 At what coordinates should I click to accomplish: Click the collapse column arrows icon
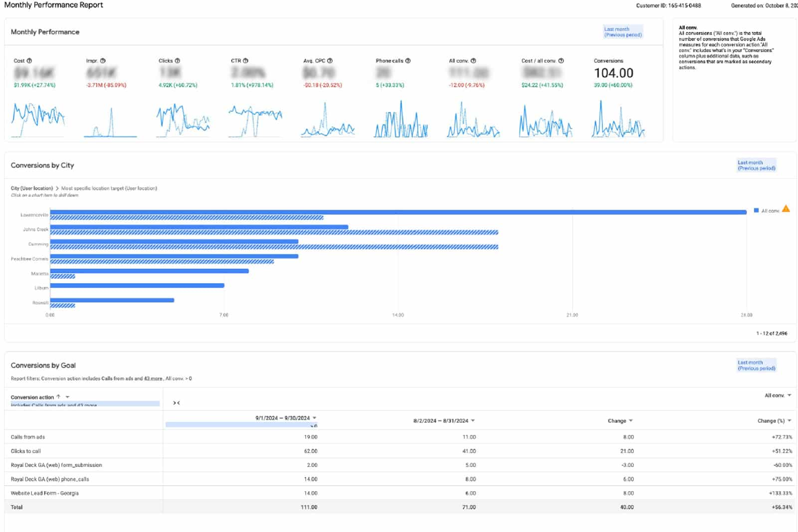click(176, 403)
